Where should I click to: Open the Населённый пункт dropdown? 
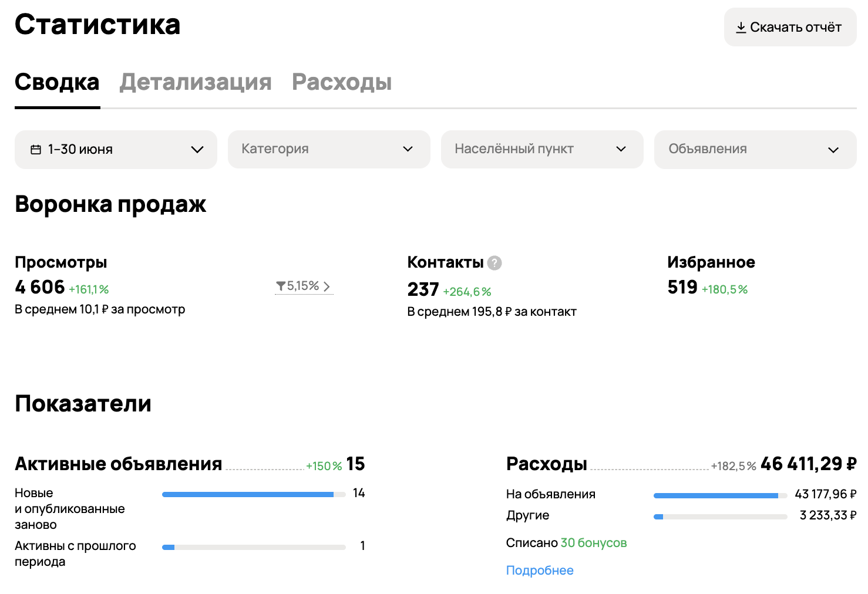tap(541, 150)
